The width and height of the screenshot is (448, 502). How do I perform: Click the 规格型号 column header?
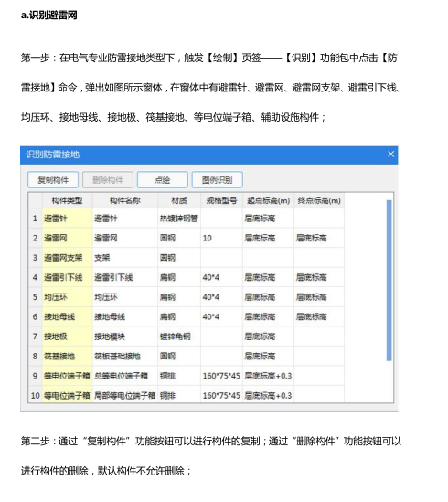221,201
